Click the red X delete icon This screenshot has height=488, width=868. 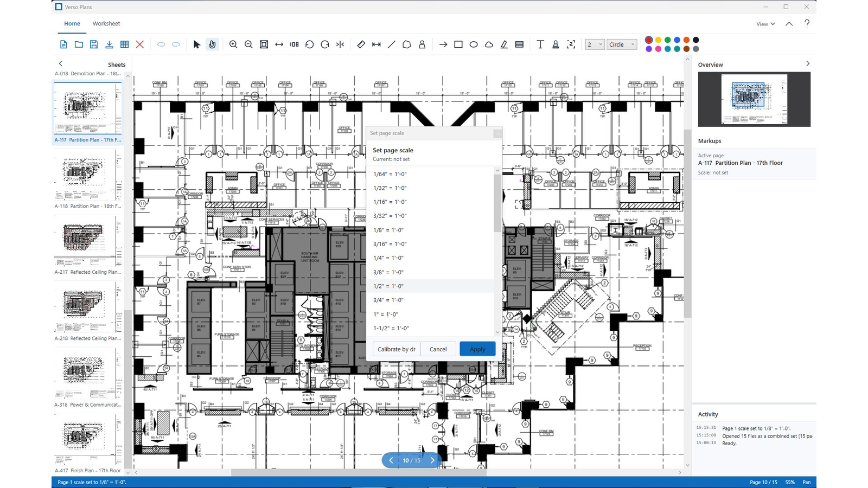click(x=139, y=44)
